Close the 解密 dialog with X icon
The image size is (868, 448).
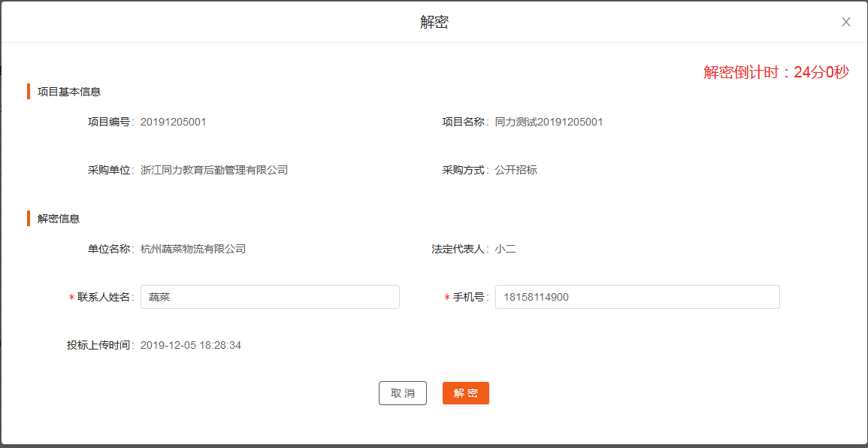[846, 22]
